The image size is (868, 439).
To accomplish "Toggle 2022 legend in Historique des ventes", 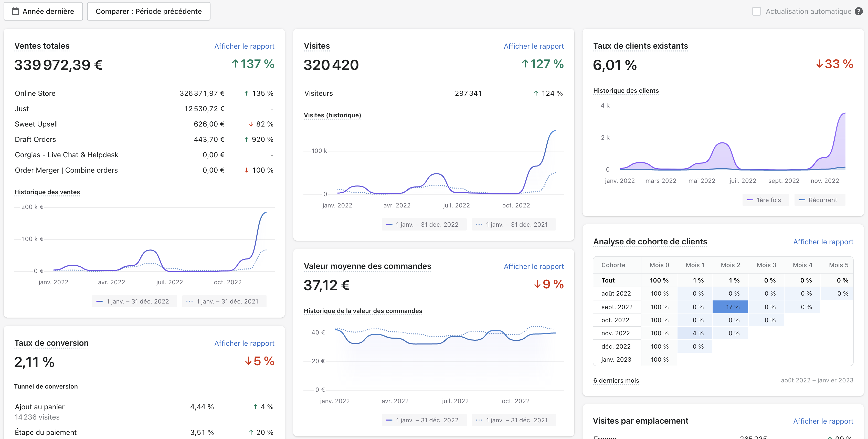I will coord(134,301).
